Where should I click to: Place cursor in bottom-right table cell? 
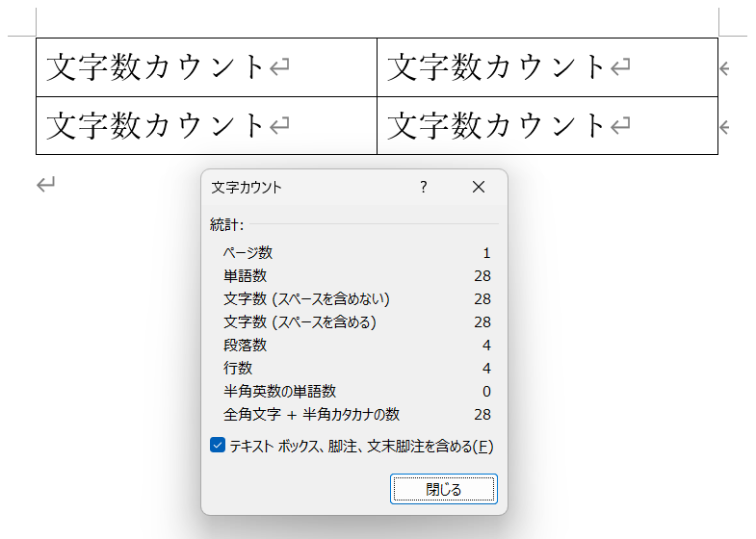click(497, 125)
